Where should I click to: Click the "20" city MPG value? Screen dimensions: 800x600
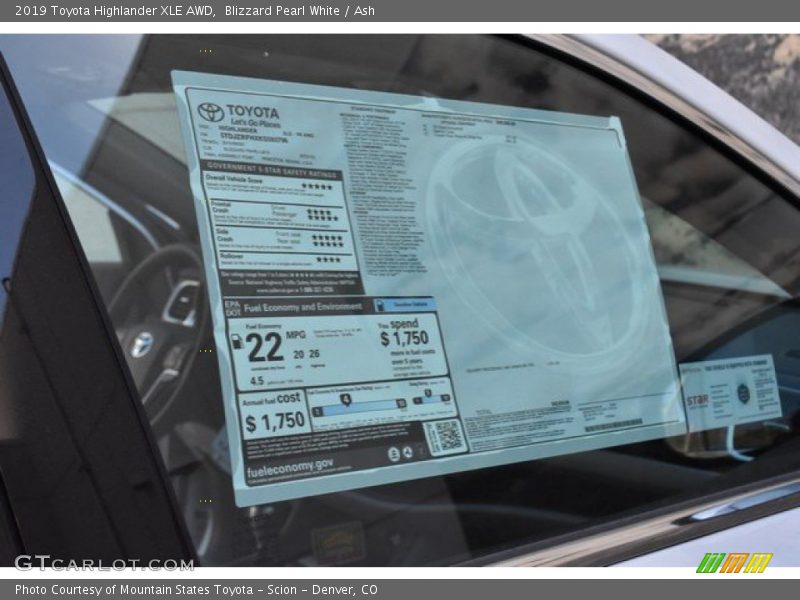coord(299,354)
